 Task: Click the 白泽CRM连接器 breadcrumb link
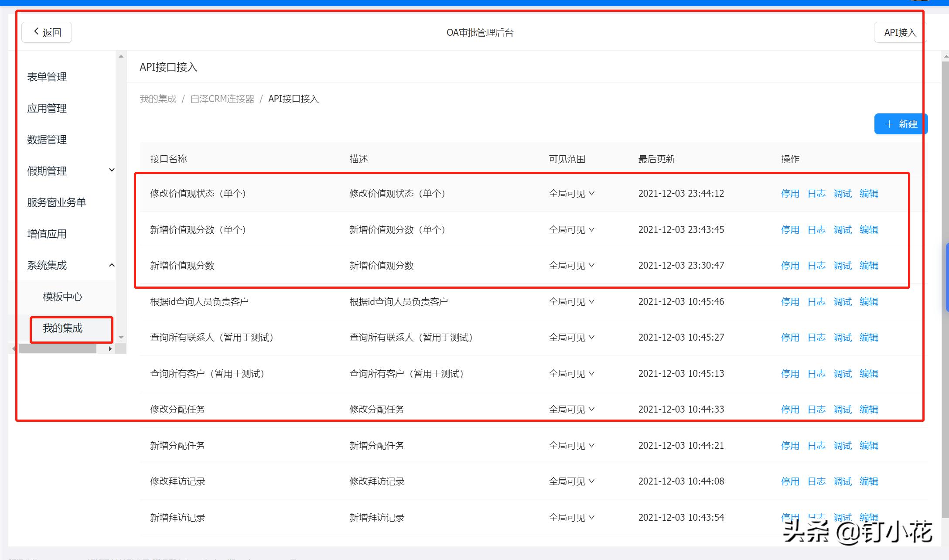point(222,99)
